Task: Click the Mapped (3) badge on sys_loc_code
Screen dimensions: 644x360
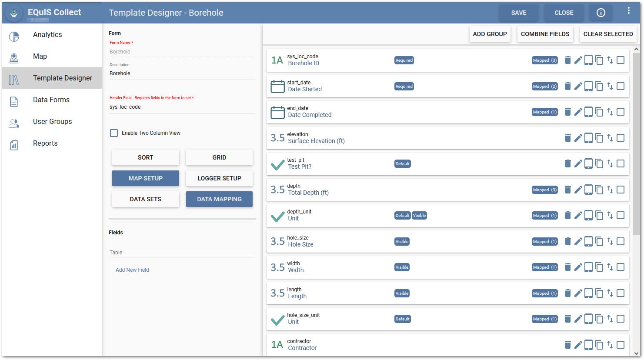Action: 545,60
